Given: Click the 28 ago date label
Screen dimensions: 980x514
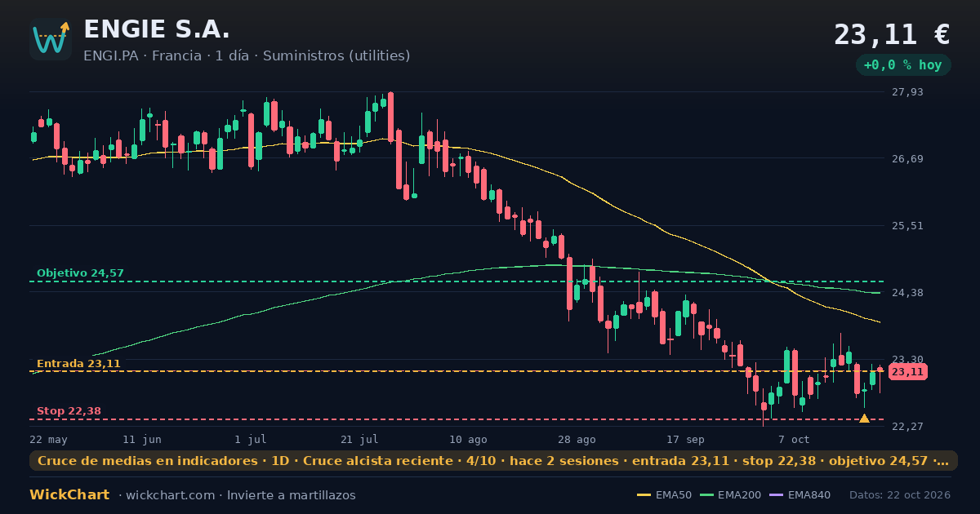Looking at the screenshot, I should coord(577,439).
